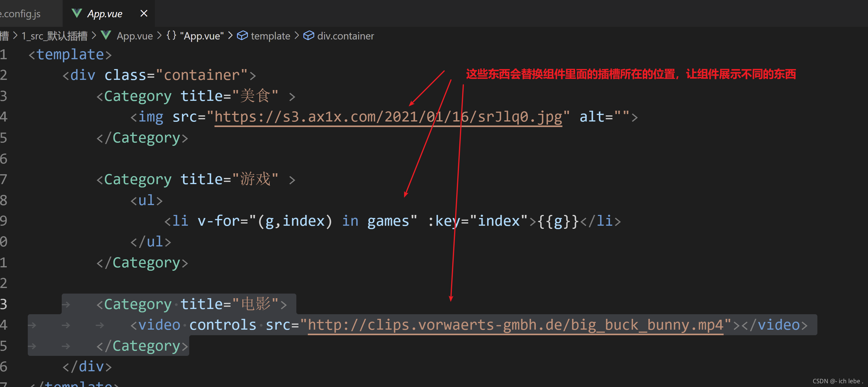The width and height of the screenshot is (868, 387).
Task: Close the App.vue tab
Action: [144, 14]
